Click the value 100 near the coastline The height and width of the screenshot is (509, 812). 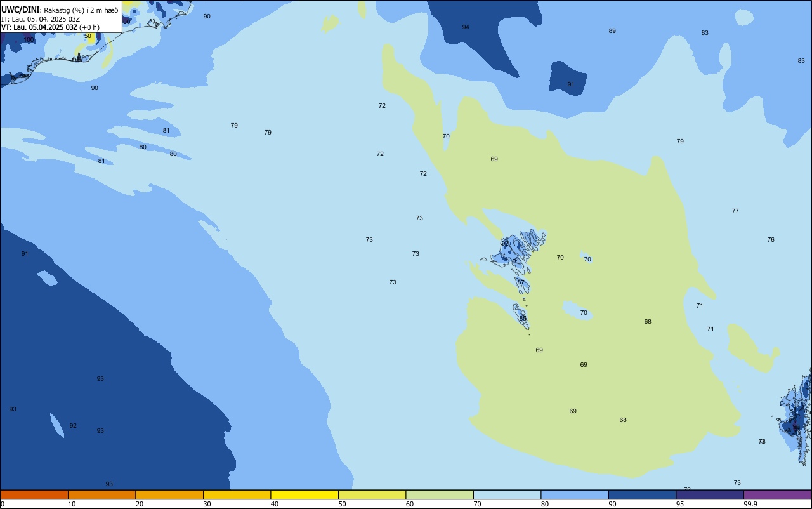[29, 40]
